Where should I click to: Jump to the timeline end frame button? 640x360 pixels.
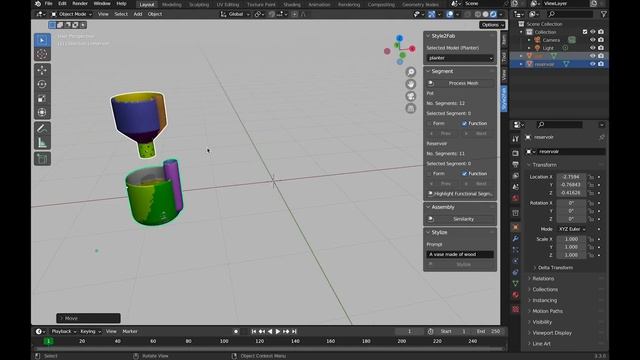point(294,331)
